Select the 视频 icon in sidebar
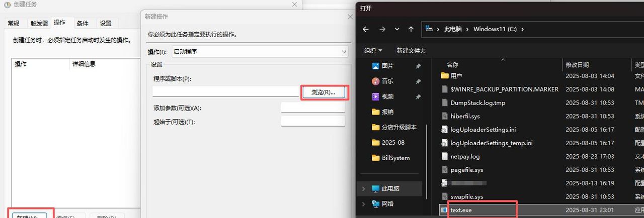 (375, 96)
